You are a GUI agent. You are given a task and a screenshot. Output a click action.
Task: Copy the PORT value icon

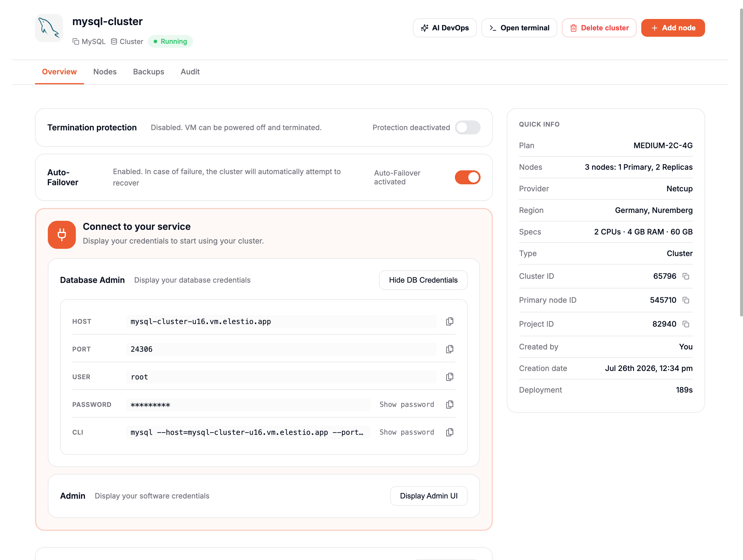point(449,349)
